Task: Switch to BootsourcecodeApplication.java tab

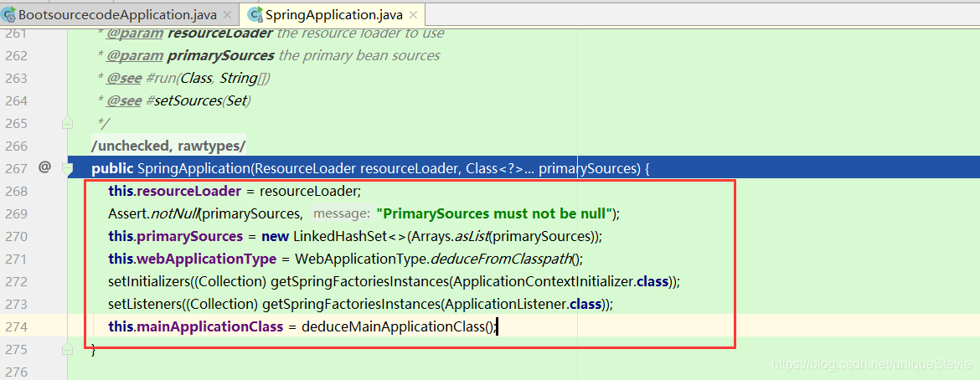Action: coord(117,13)
